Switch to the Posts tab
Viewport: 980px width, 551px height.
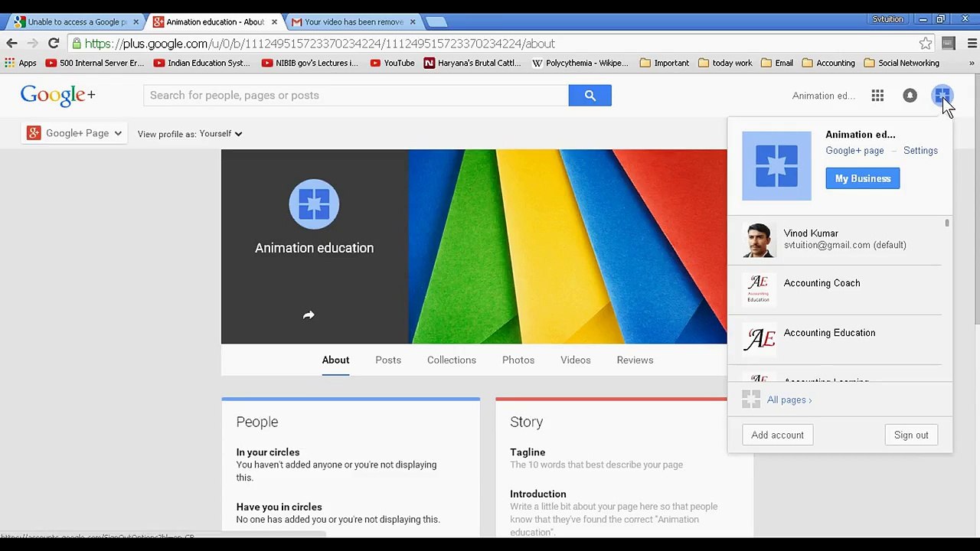click(388, 360)
